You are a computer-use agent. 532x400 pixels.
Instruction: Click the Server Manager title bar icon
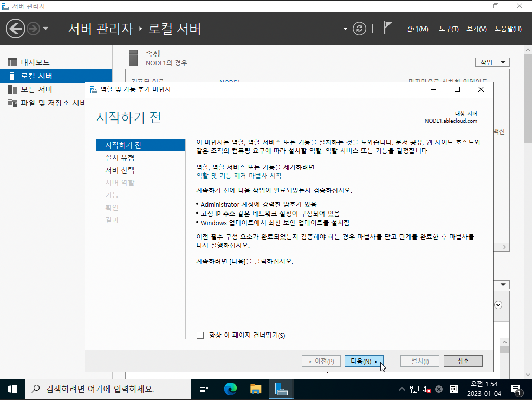(5, 6)
